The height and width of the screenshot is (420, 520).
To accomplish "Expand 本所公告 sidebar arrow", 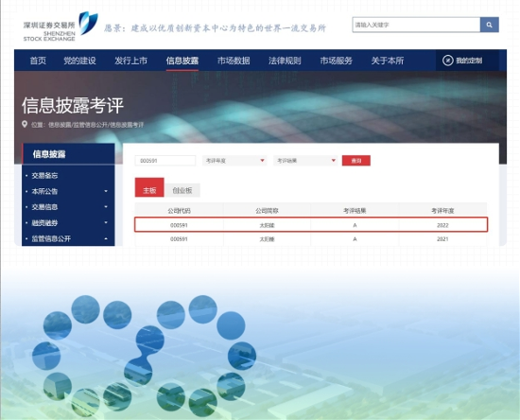I will point(106,191).
